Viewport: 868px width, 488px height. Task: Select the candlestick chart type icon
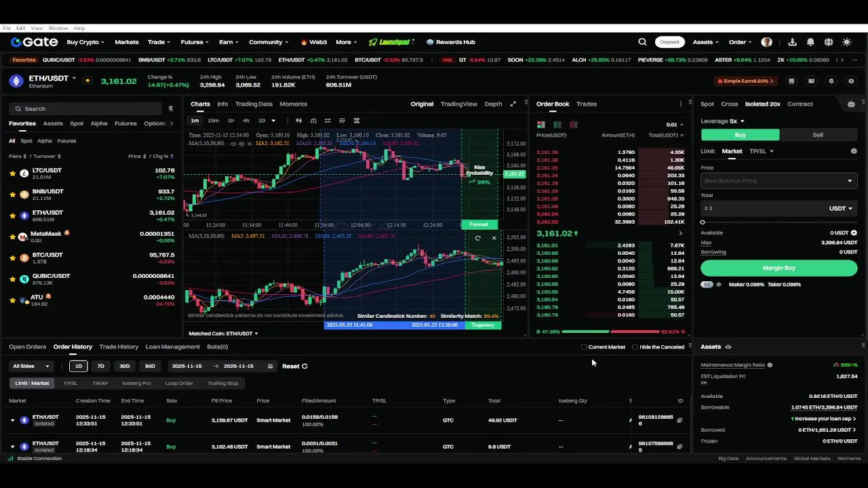[298, 121]
